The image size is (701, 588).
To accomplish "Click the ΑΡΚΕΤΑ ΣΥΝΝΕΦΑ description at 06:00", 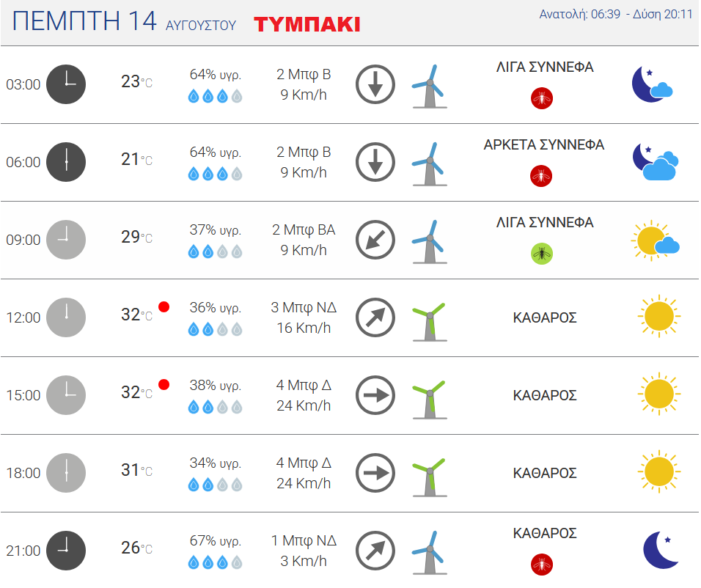I will tap(544, 145).
